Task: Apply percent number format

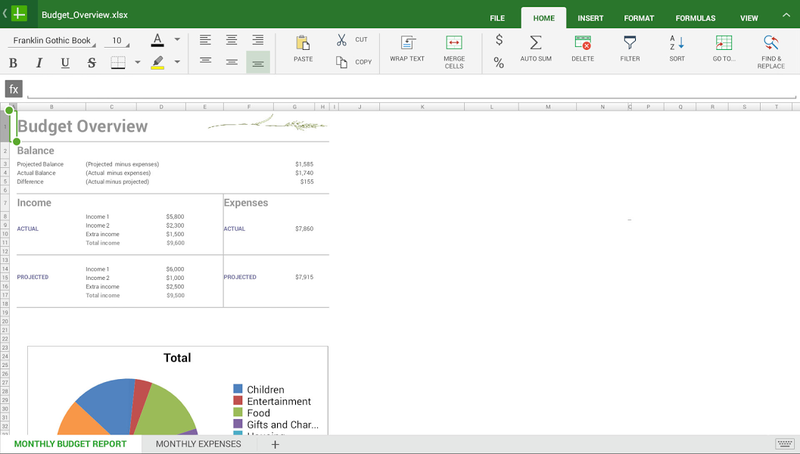Action: 499,63
